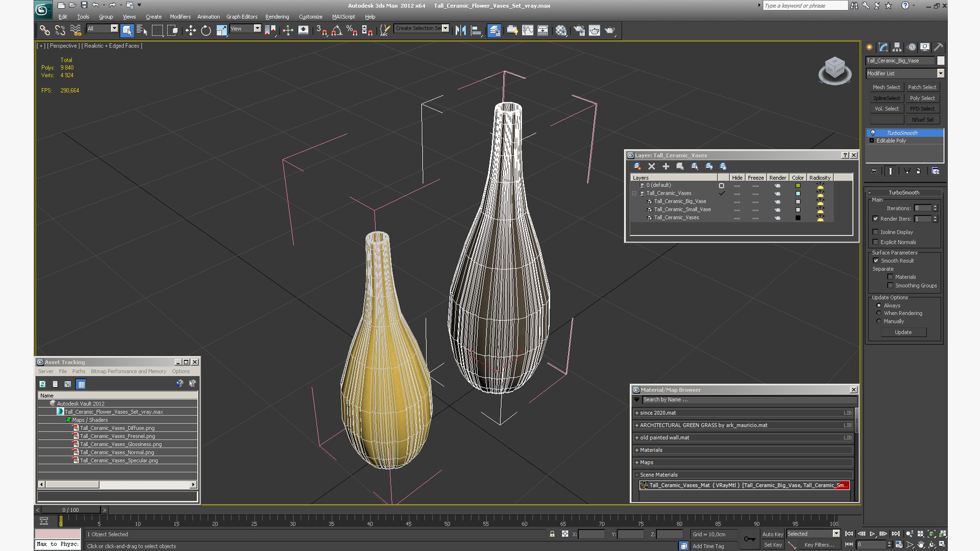This screenshot has width=980, height=551.
Task: Click the Play Animation button
Action: tap(872, 534)
